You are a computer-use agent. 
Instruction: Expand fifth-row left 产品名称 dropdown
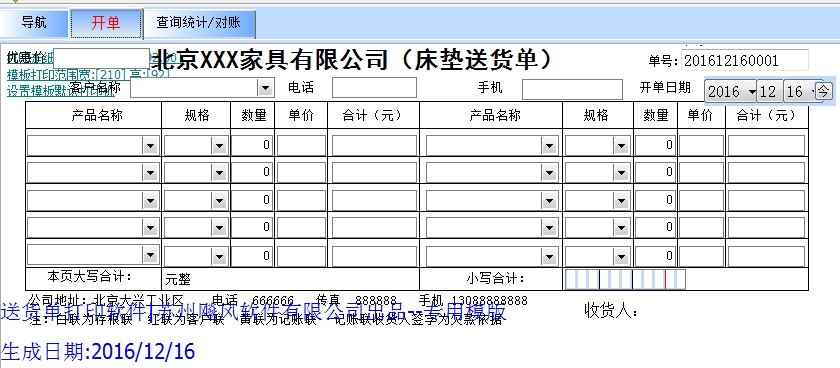tap(150, 256)
